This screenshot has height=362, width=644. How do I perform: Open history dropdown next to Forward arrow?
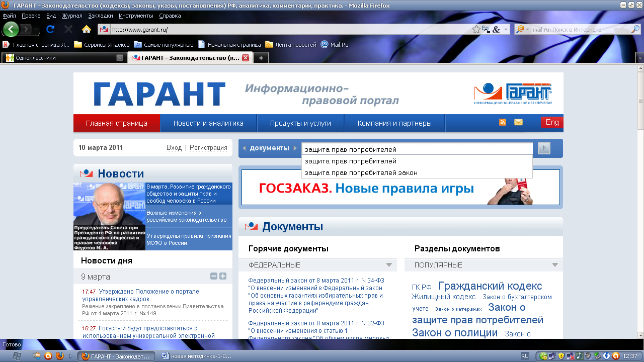pyautogui.click(x=36, y=30)
